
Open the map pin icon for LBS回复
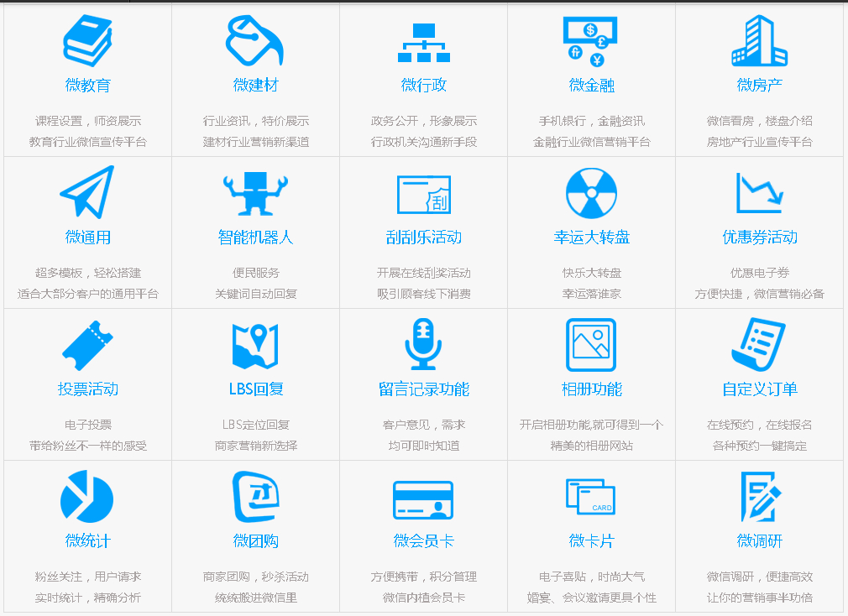pos(255,345)
